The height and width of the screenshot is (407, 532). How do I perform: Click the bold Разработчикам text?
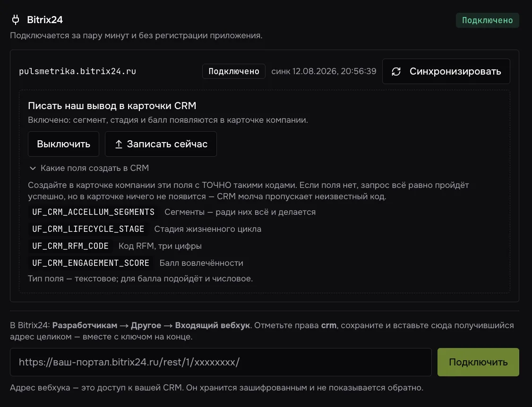point(85,325)
